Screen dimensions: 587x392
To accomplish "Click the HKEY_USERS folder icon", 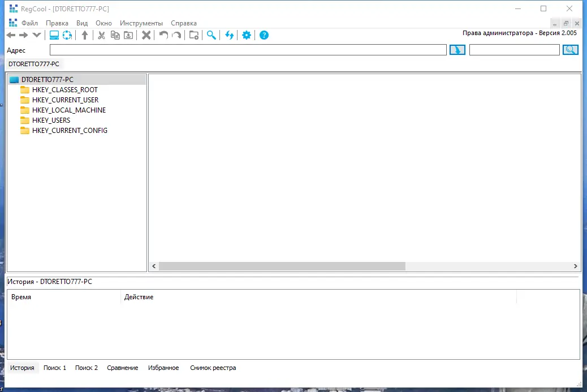I will point(25,120).
